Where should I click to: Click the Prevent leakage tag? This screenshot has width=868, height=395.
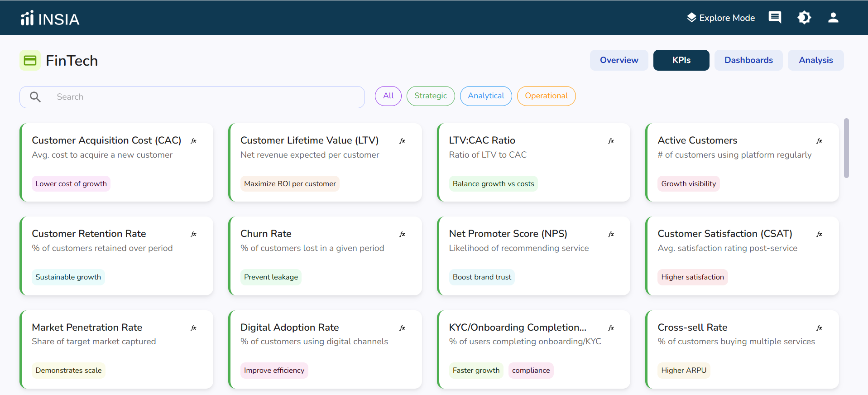[x=271, y=277]
